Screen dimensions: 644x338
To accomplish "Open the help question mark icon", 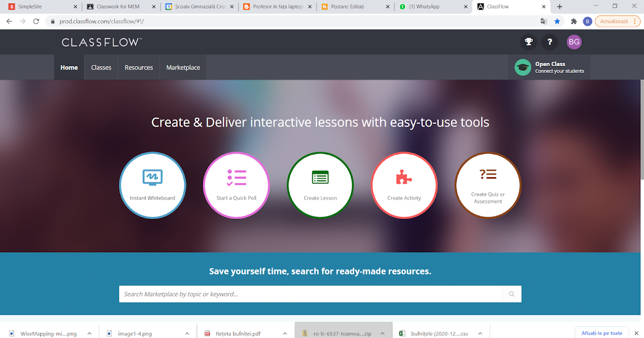I will pos(550,42).
